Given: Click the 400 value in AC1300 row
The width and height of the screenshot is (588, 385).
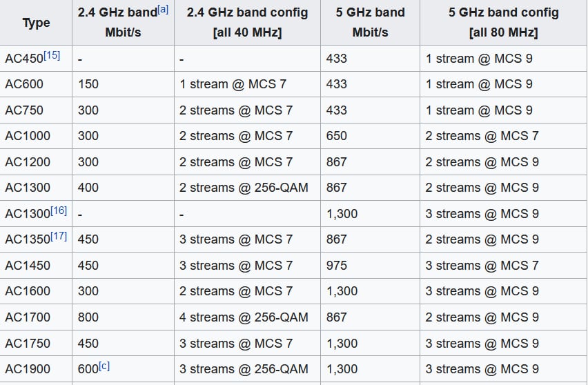Looking at the screenshot, I should [88, 188].
